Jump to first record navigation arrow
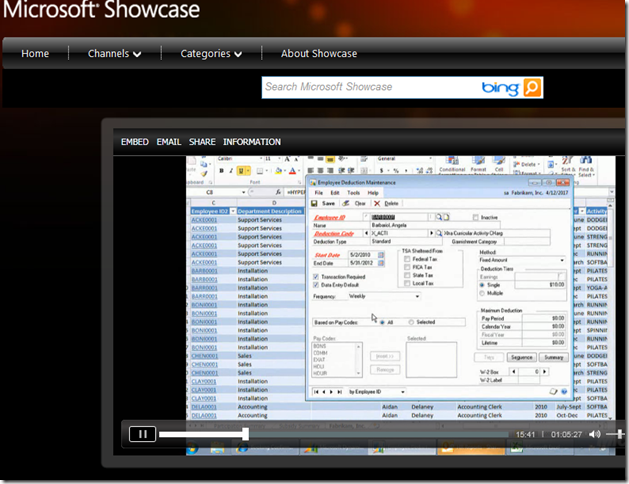 pyautogui.click(x=316, y=392)
